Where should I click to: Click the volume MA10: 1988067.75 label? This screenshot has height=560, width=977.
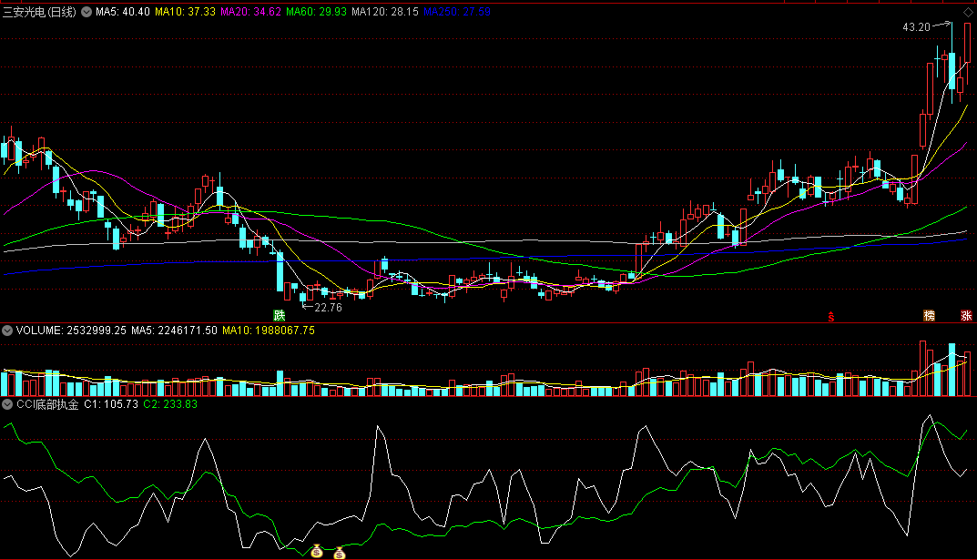269,331
